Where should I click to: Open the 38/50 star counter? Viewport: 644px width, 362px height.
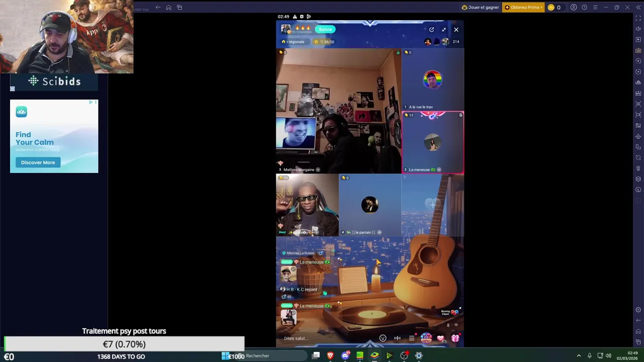tap(325, 42)
